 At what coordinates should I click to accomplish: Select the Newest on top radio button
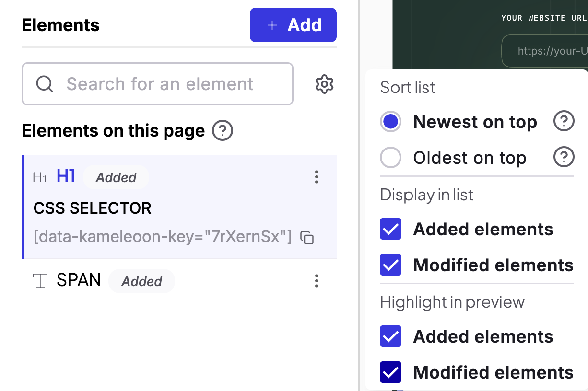pos(391,122)
